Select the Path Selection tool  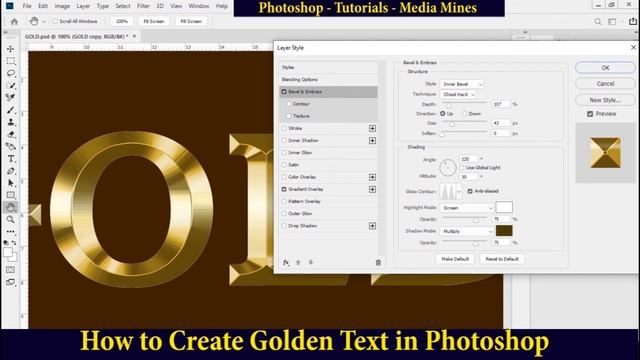pyautogui.click(x=11, y=183)
